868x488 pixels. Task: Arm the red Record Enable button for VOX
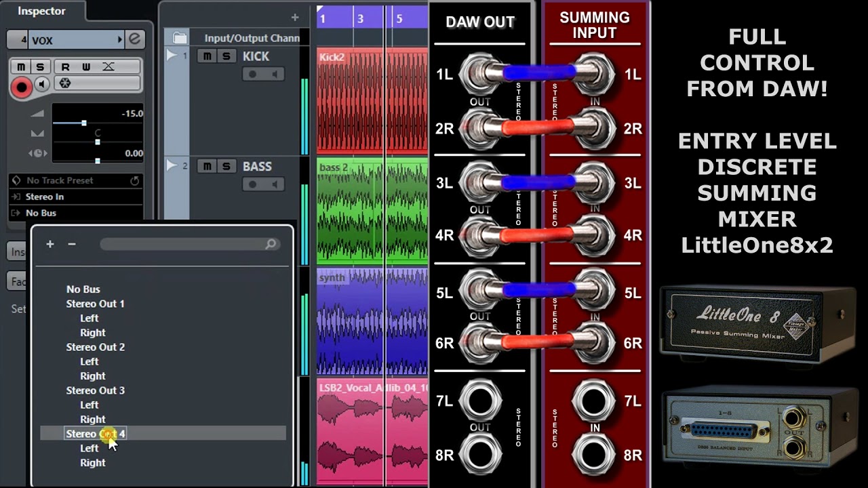tap(22, 87)
